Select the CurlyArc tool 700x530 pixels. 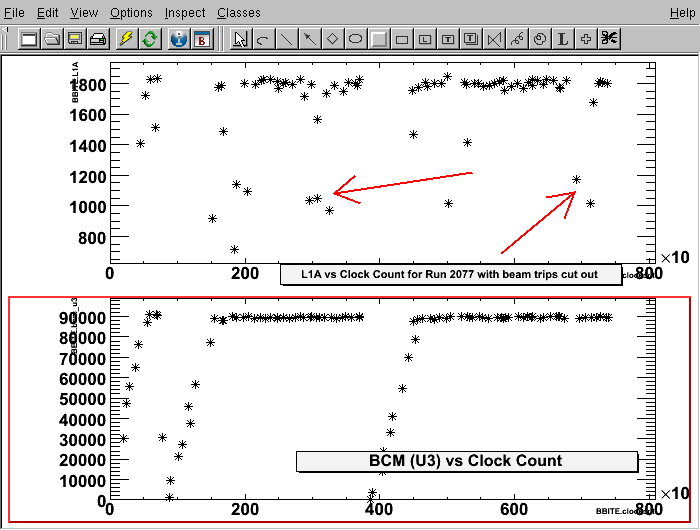click(540, 39)
